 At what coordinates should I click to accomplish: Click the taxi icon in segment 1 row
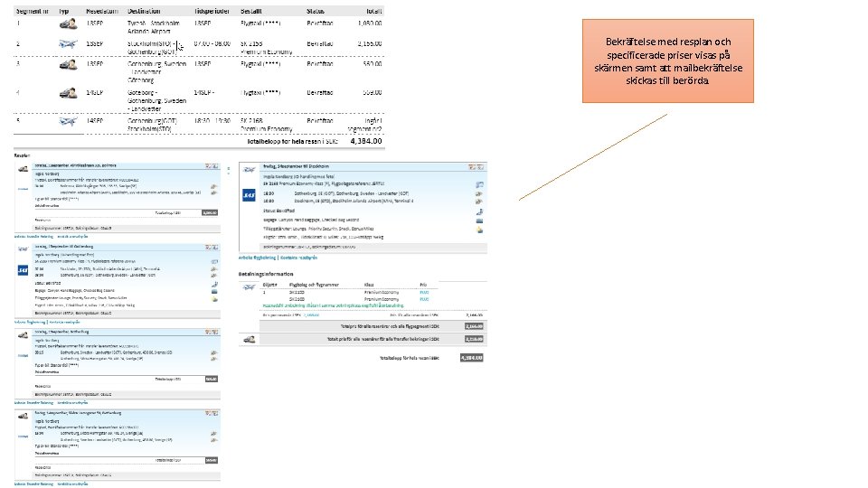(x=68, y=23)
